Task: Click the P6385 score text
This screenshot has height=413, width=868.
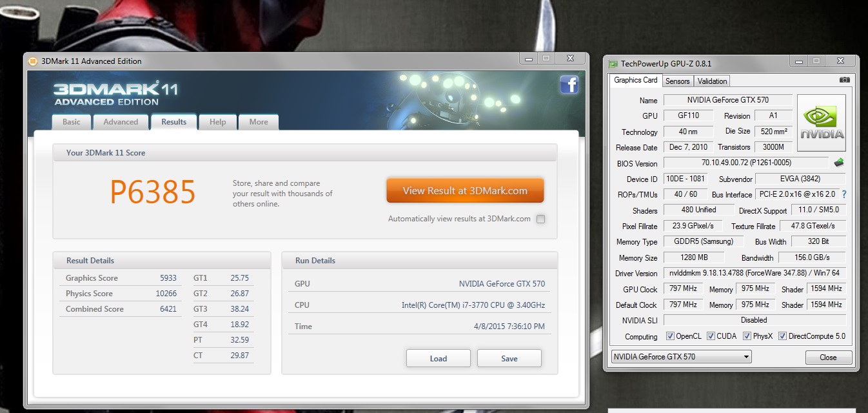Action: click(153, 192)
